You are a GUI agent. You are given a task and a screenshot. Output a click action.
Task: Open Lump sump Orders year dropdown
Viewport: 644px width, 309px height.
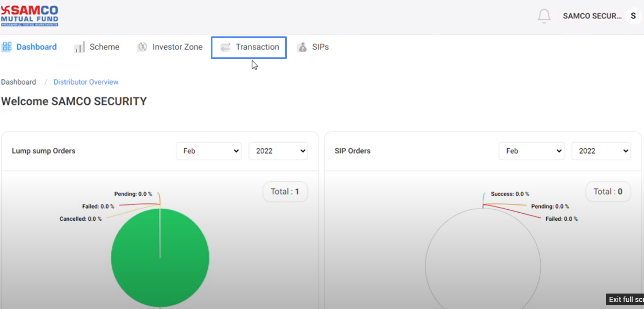pyautogui.click(x=278, y=151)
